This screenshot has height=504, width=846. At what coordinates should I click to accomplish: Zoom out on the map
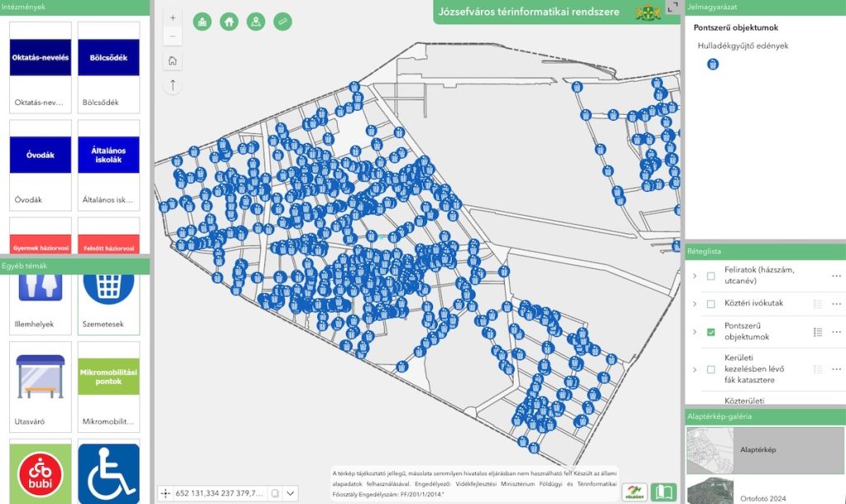[172, 36]
